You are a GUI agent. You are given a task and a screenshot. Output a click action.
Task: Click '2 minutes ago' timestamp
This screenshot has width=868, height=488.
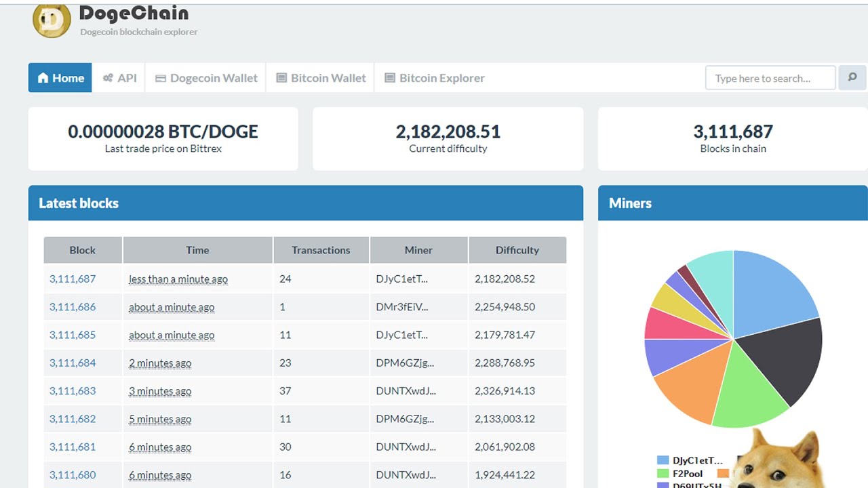pos(160,363)
